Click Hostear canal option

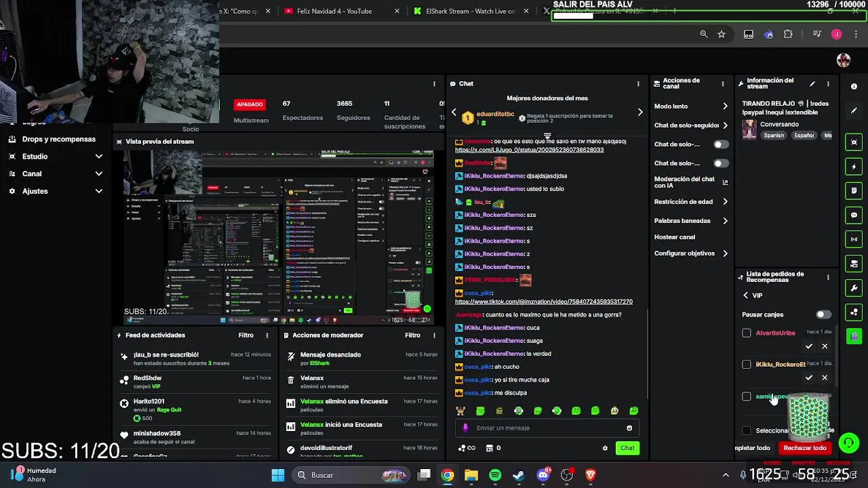click(675, 237)
